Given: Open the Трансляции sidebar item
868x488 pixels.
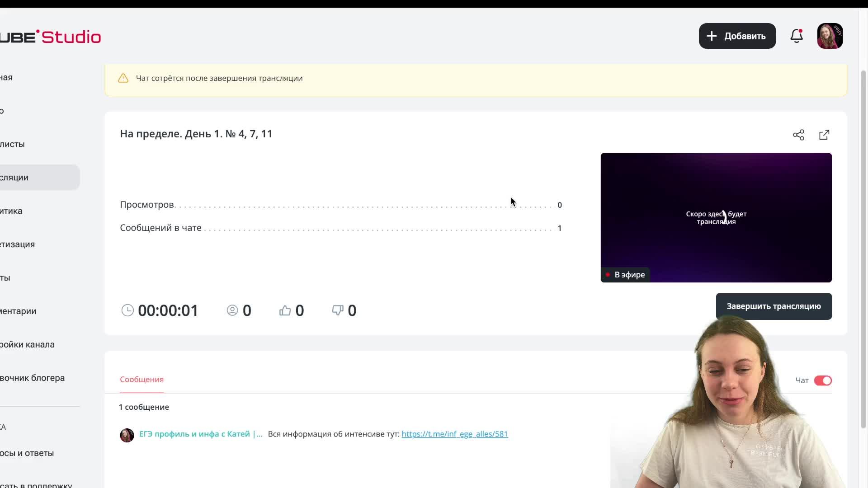Looking at the screenshot, I should pos(40,178).
